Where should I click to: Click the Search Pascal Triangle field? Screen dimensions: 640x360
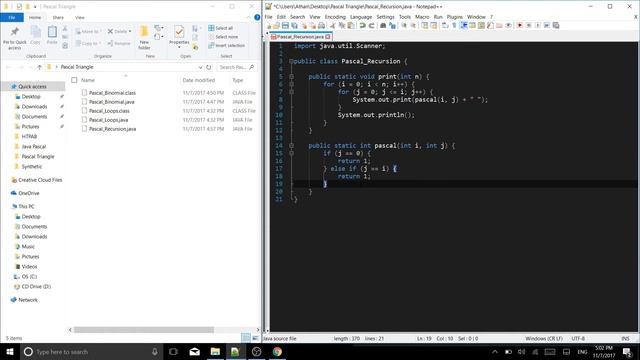(x=237, y=67)
